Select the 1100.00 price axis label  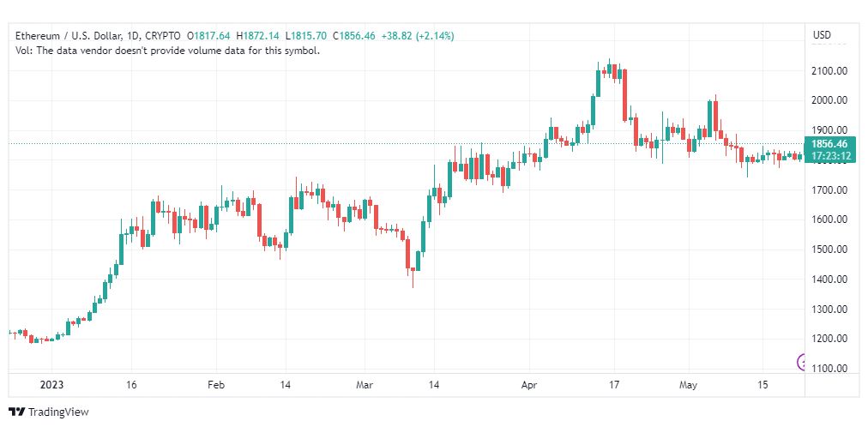[x=829, y=369]
